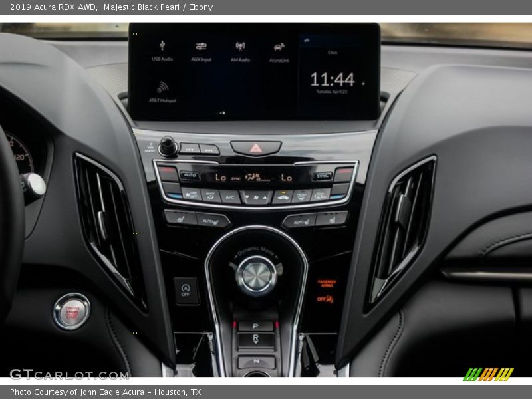Tap the touchscreen page indicator dots
Viewport: 532px width, 399px height.
pos(221,114)
